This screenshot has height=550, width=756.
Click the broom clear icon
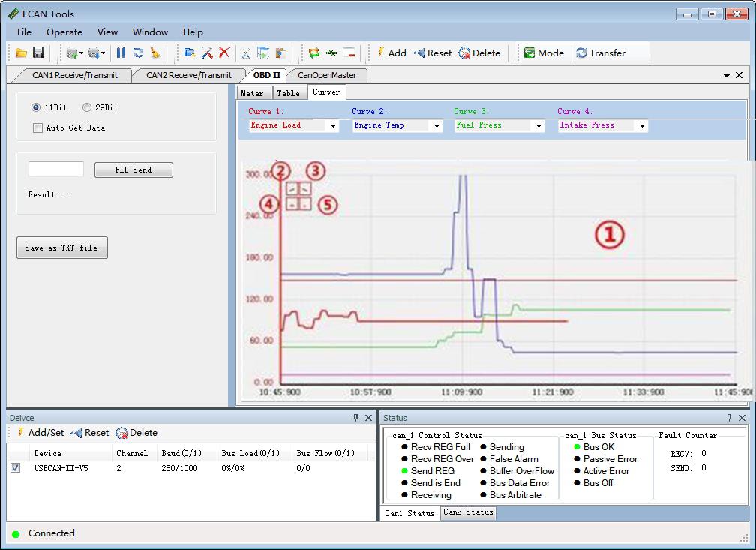pos(154,53)
